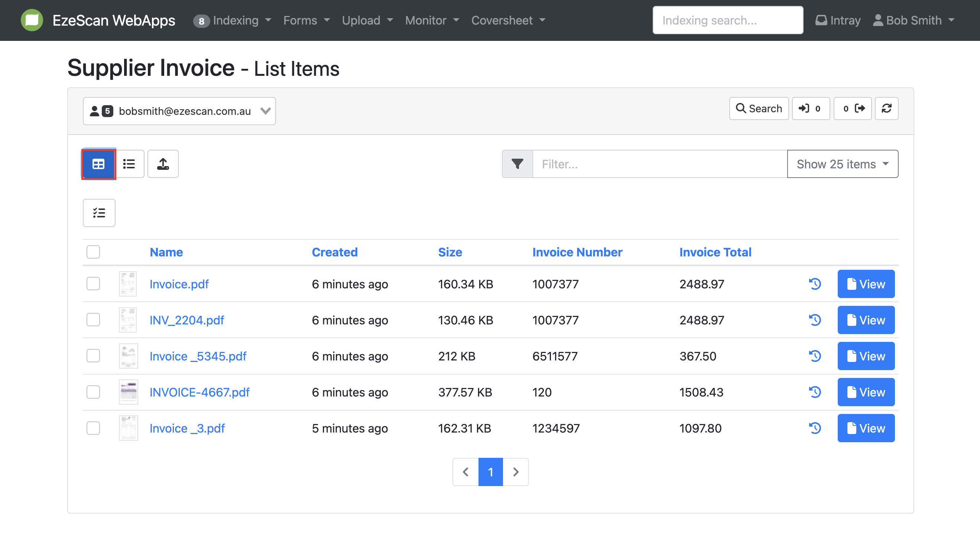The height and width of the screenshot is (547, 980).
Task: Open history for Invoice.pdf
Action: (x=815, y=284)
